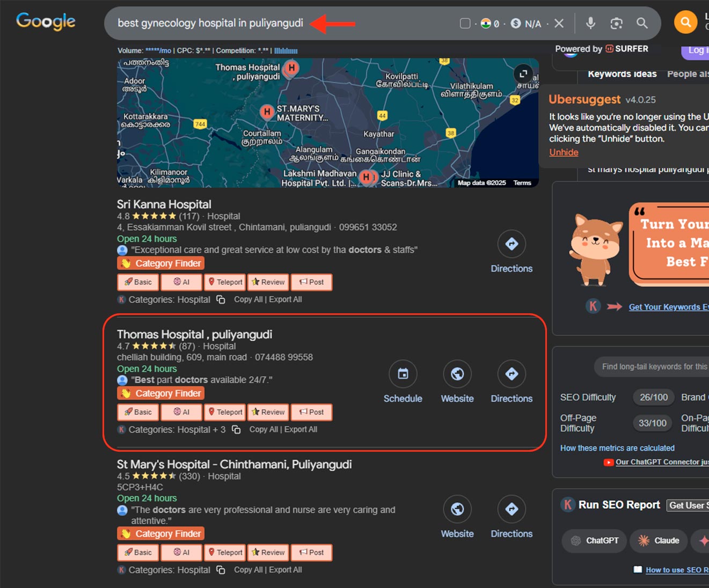Click Category Finder under Thomas Hospital
Viewport: 709px width, 588px height.
tap(161, 393)
